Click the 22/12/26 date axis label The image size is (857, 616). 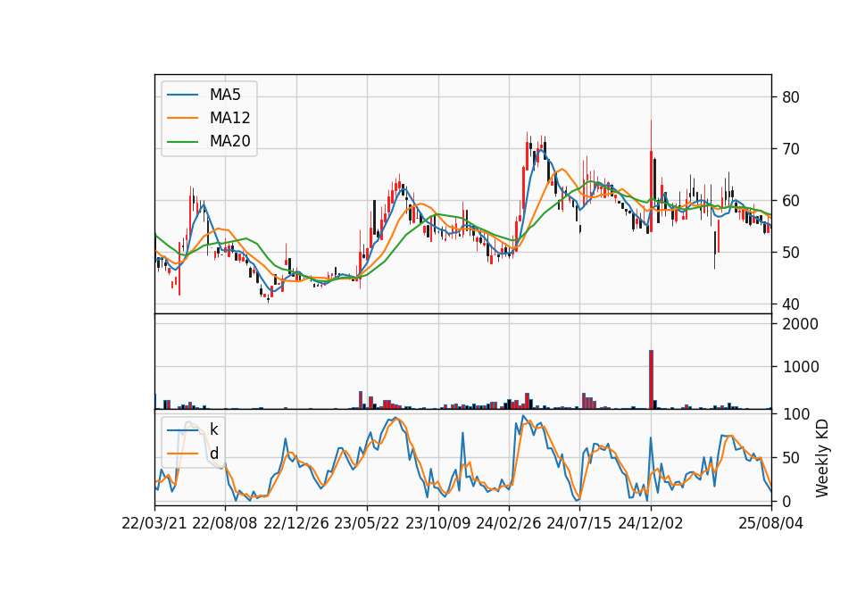(296, 523)
